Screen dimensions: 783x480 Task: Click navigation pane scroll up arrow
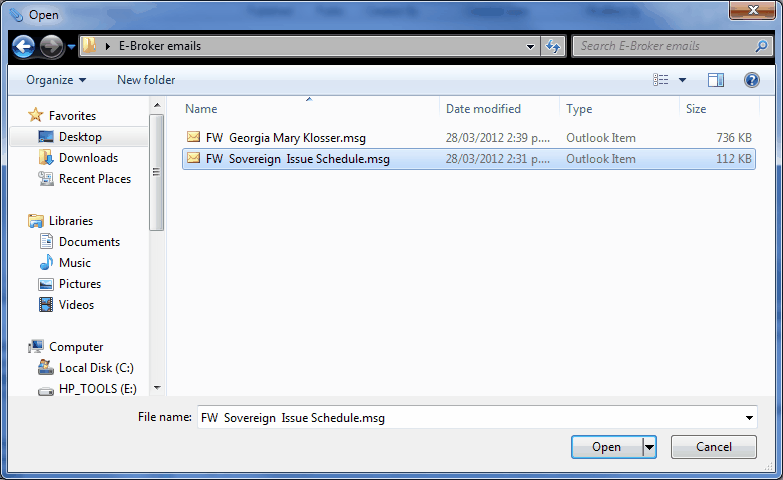pos(157,105)
